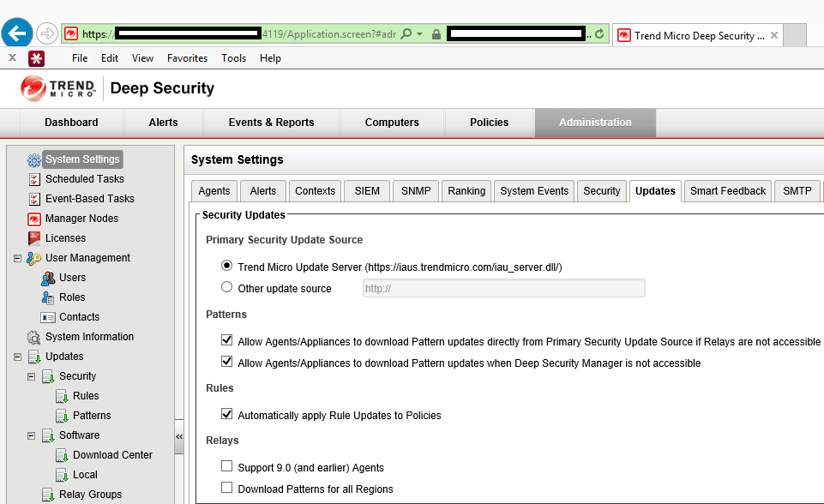Open the browser Favorites menu
Screen dimensions: 824x504
[x=187, y=58]
